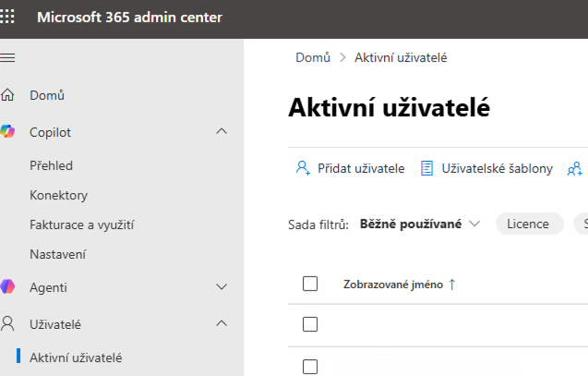Apply the Licence filter pill
Image resolution: width=588 pixels, height=376 pixels.
tap(530, 224)
